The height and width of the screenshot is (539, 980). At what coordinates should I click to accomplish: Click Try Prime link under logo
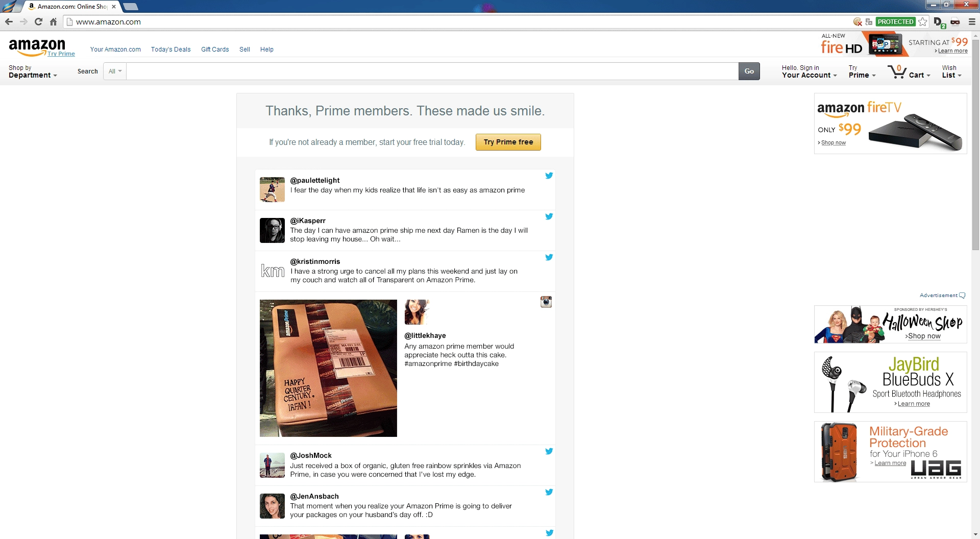click(61, 54)
